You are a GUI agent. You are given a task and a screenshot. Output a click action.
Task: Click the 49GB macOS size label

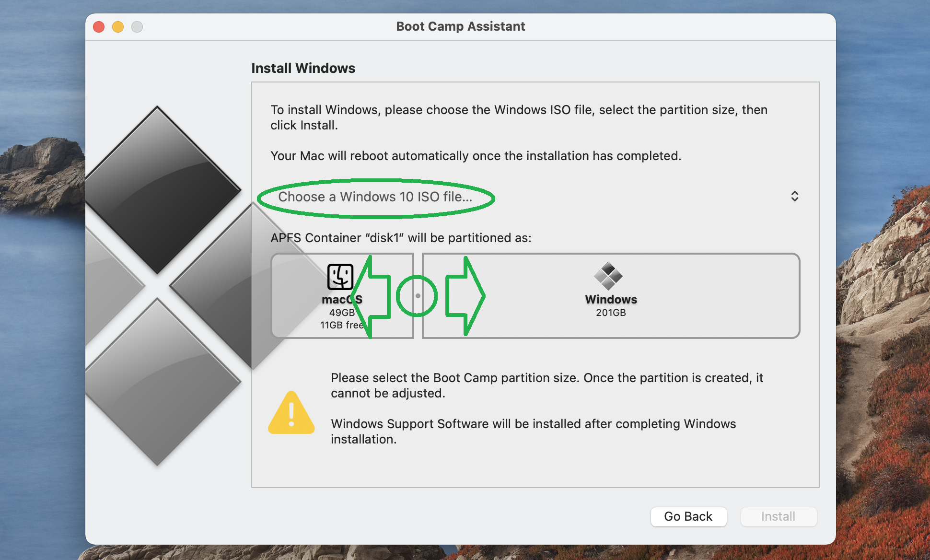point(342,313)
